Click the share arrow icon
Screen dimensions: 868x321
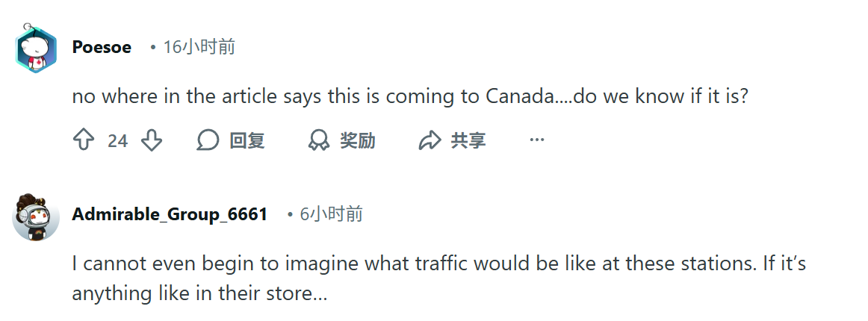pyautogui.click(x=430, y=140)
